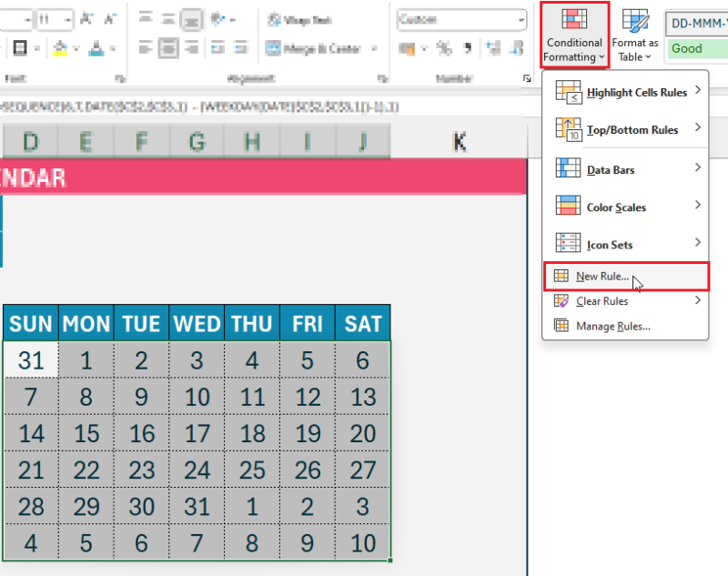
Task: Select column K header
Action: [460, 141]
